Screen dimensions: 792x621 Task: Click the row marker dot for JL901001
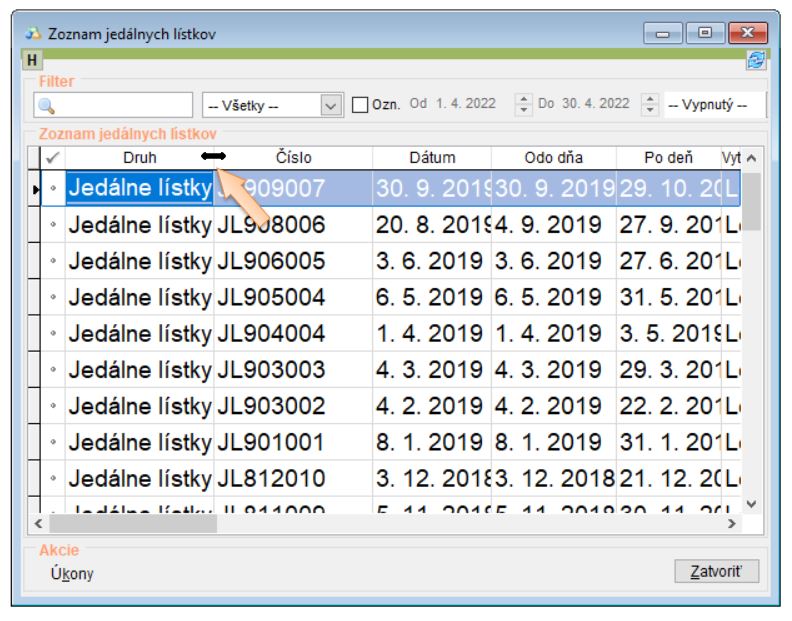(53, 442)
